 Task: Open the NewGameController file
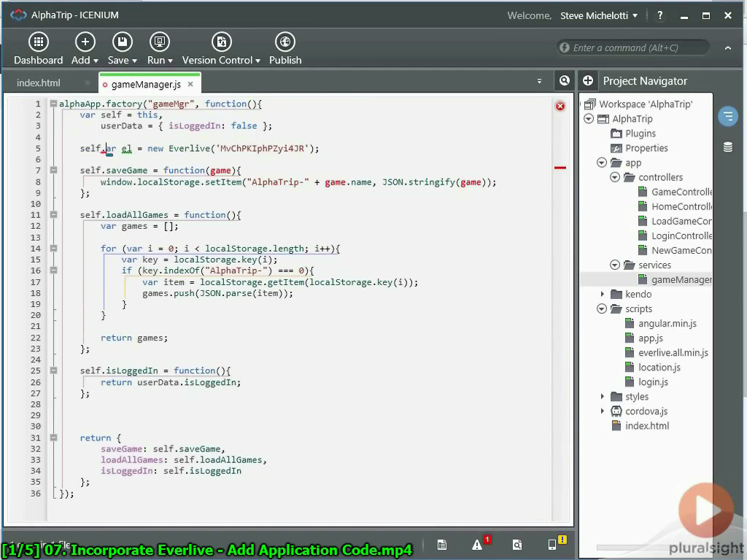coord(675,251)
